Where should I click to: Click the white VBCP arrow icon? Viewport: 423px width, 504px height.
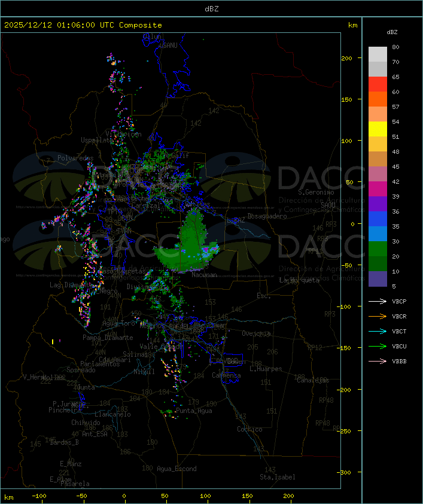click(378, 302)
